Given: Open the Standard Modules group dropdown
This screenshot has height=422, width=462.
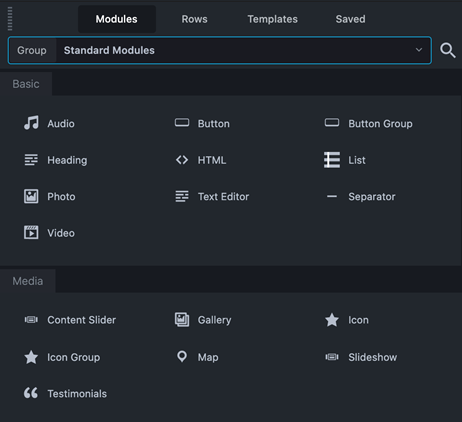Looking at the screenshot, I should point(220,50).
